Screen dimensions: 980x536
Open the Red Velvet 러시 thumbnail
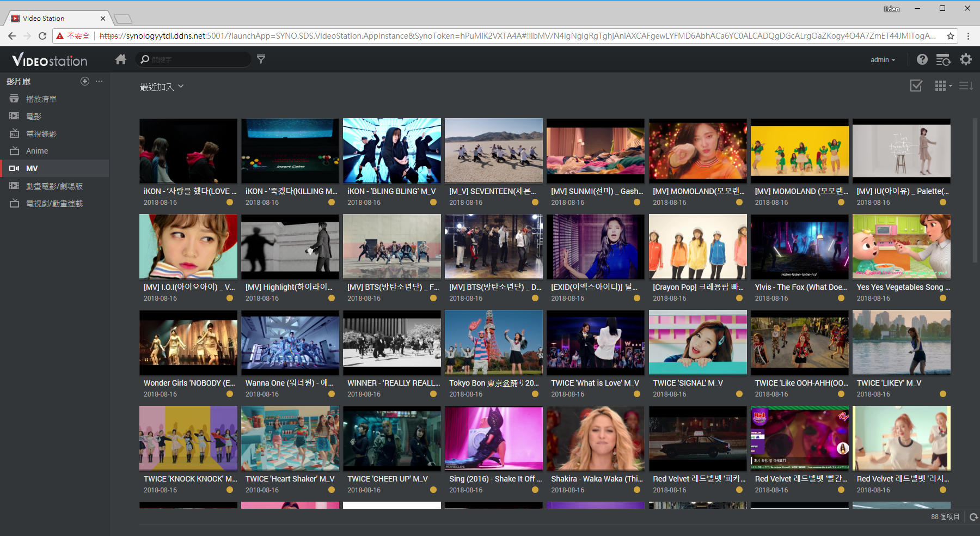click(902, 438)
